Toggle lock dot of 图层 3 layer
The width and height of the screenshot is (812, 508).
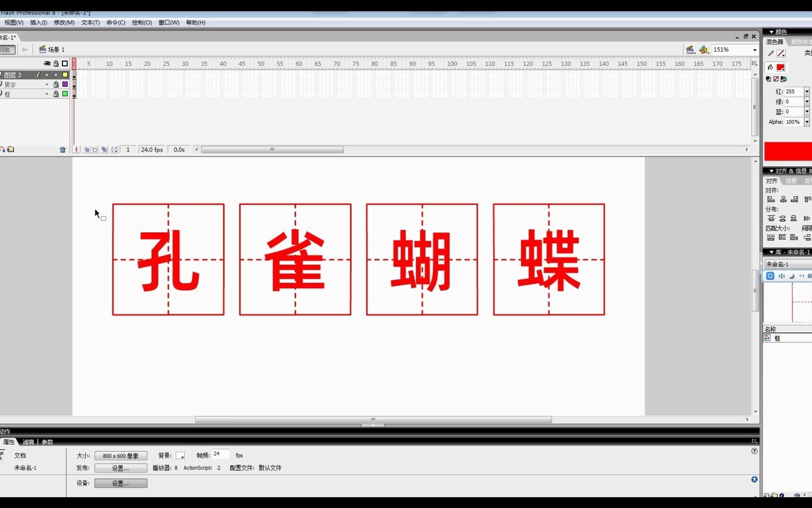tap(56, 75)
